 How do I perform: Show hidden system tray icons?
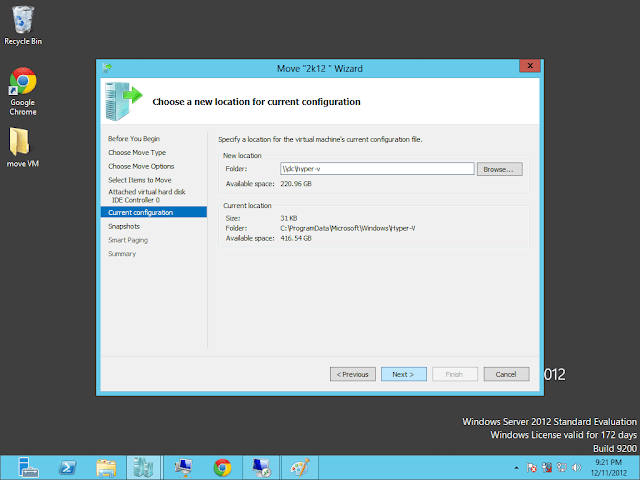(516, 467)
